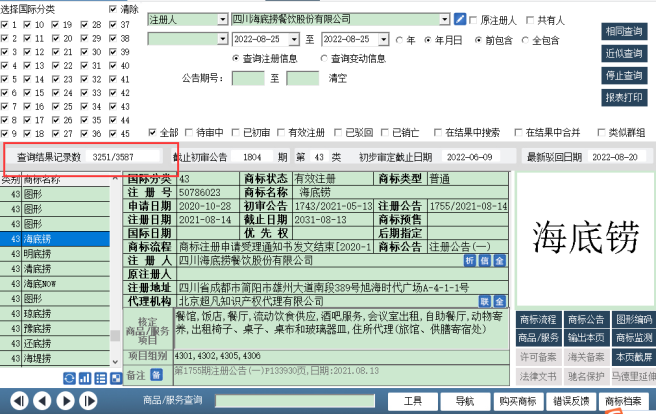The width and height of the screenshot is (656, 414).
Task: Click the 析 icon in registrant row
Action: pos(470,260)
